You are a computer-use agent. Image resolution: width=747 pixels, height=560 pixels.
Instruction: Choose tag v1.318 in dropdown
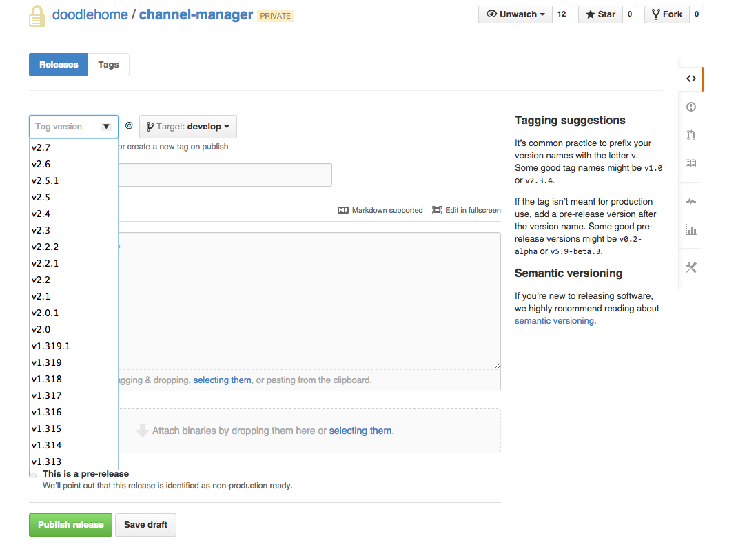click(73, 379)
